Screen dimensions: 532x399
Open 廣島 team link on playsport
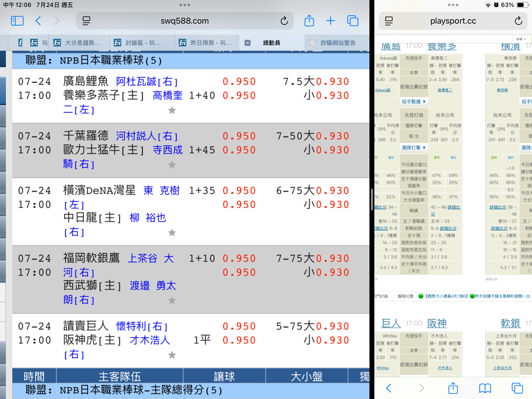tap(391, 46)
